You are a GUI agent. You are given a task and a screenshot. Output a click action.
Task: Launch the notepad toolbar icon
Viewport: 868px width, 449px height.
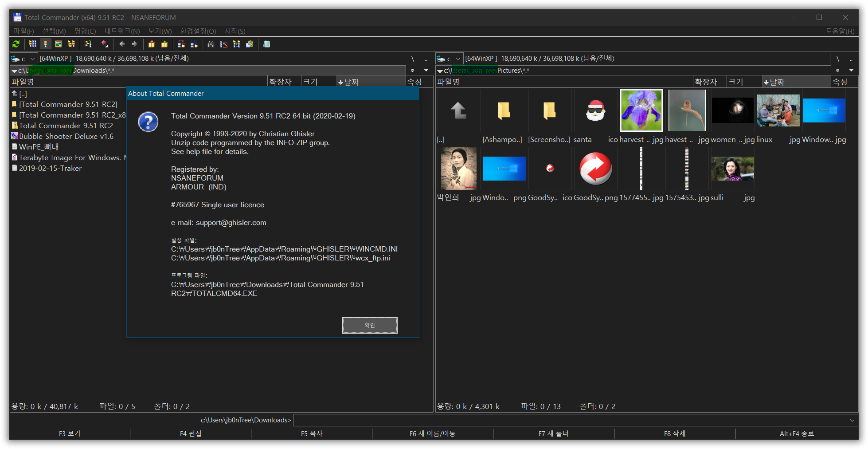[x=266, y=44]
